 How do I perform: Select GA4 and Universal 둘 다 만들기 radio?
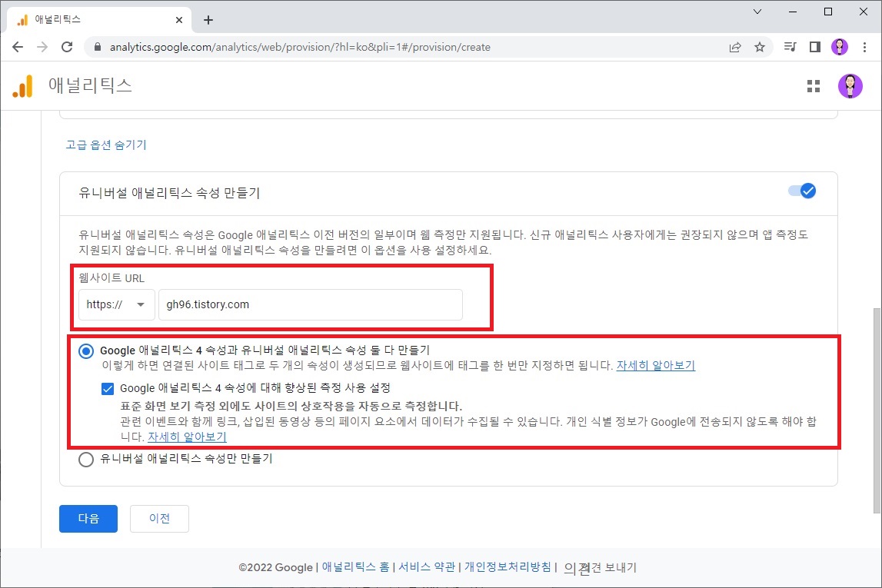(86, 351)
